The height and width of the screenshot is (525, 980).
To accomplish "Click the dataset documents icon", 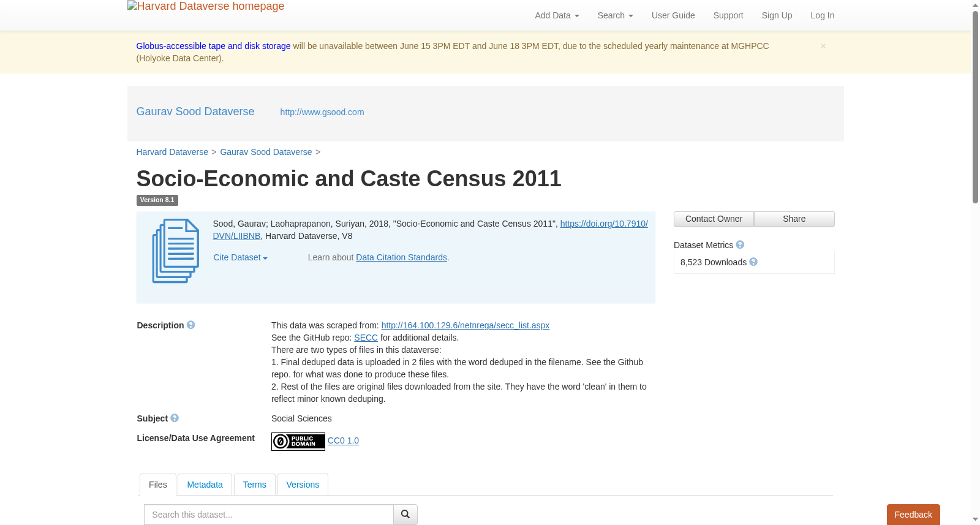I will 176,251.
